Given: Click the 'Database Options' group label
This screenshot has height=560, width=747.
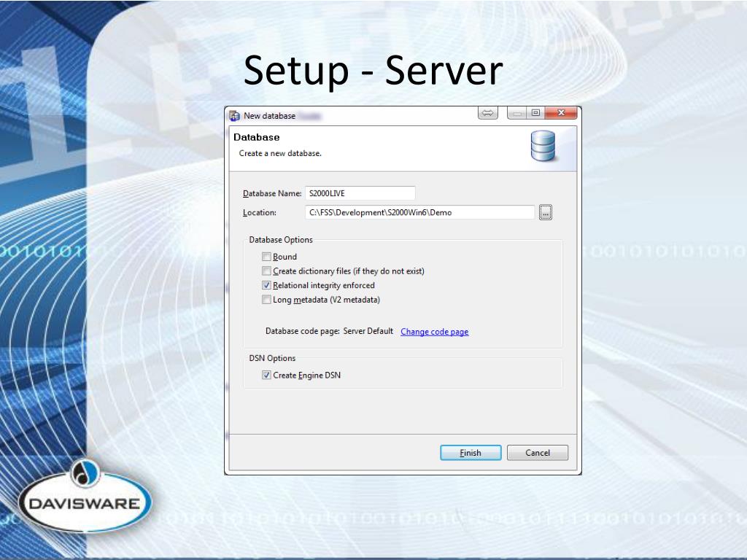Looking at the screenshot, I should point(281,239).
